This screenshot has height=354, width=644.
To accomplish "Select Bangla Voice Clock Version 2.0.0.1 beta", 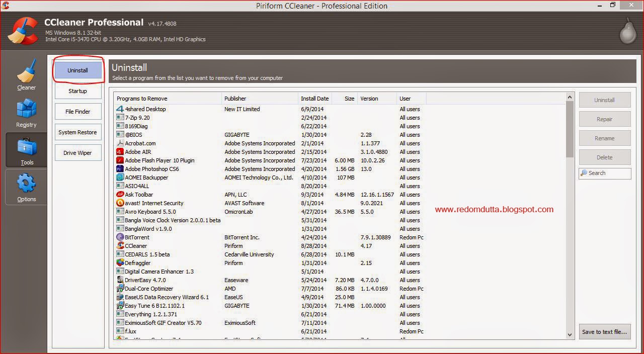I will point(340,220).
